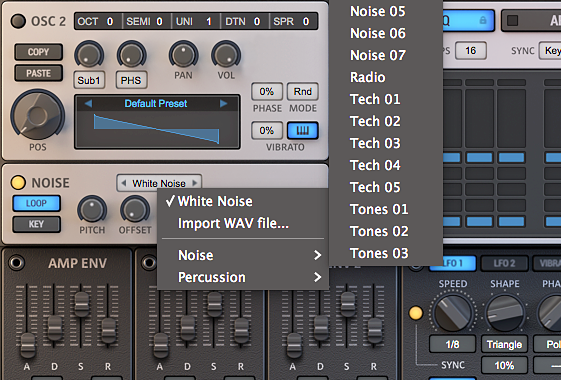Expand the Percussion submenu
The image size is (561, 380).
[x=243, y=277]
